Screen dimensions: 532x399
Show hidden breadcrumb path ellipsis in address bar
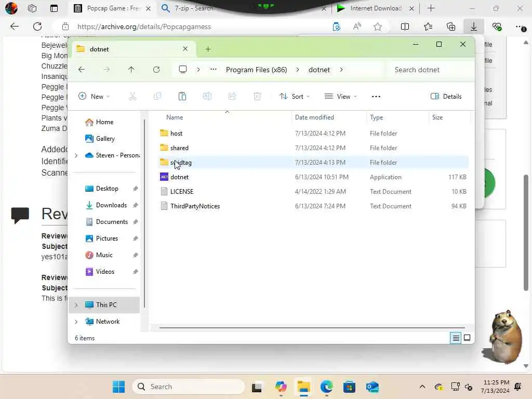click(213, 70)
